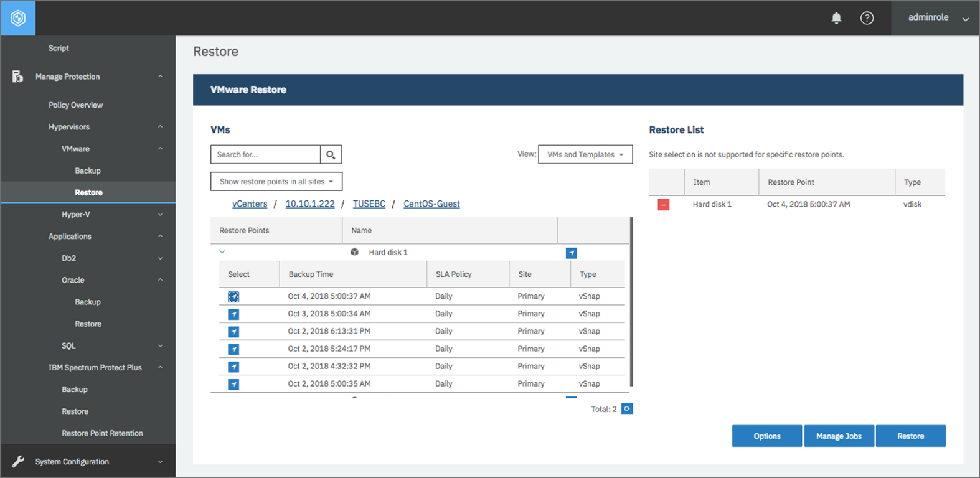Open Restore Point Retention
Viewport: 980px width, 478px height.
tap(102, 433)
